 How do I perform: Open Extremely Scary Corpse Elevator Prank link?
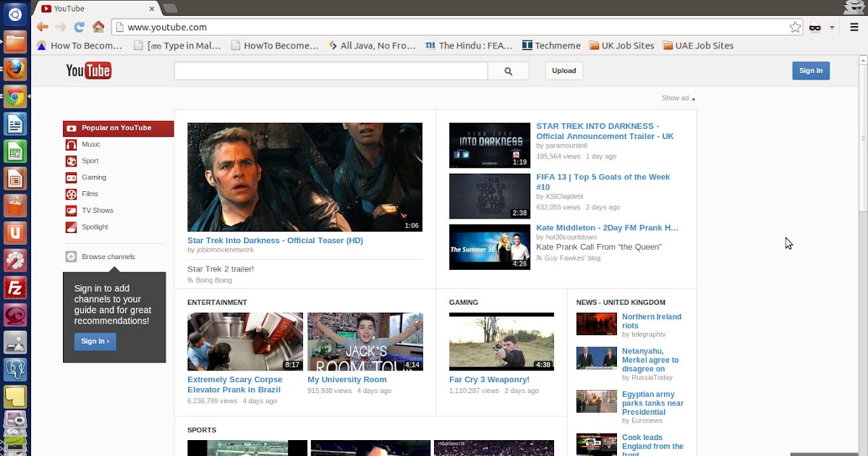click(x=235, y=384)
